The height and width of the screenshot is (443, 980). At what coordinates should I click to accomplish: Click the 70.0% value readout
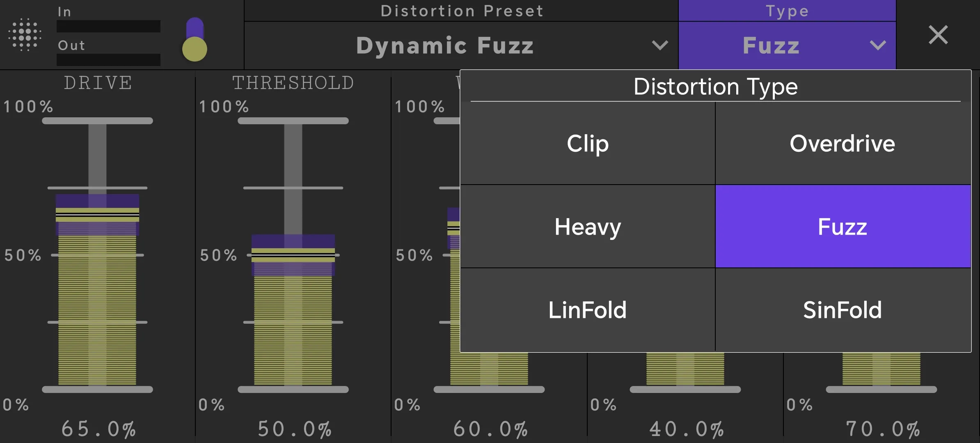click(x=883, y=429)
